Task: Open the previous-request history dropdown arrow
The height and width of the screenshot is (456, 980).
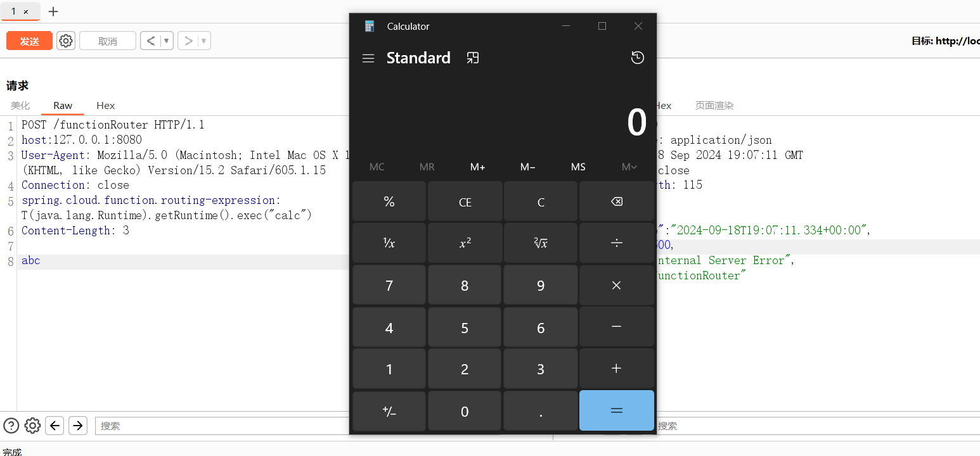Action: [x=167, y=41]
